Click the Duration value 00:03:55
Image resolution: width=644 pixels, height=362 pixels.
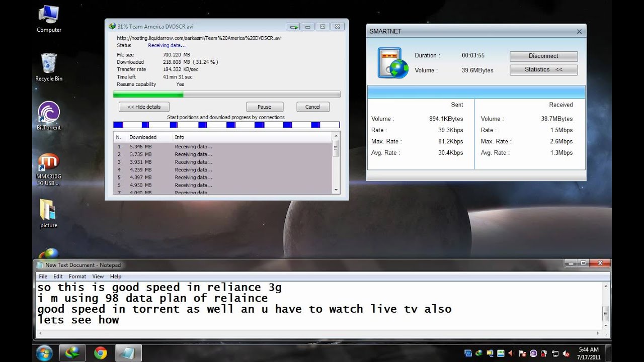click(x=473, y=55)
